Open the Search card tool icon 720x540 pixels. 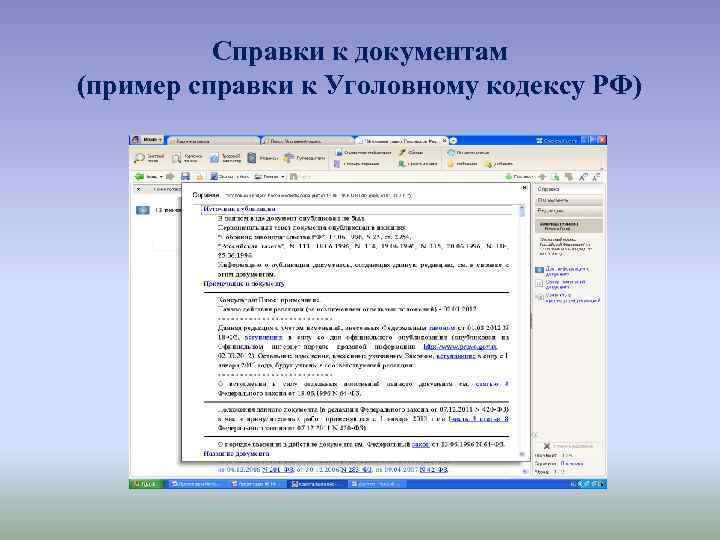(x=176, y=158)
